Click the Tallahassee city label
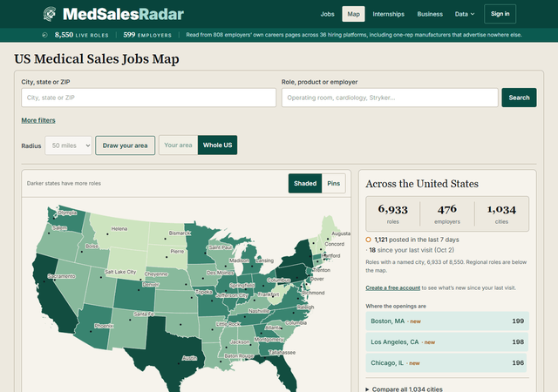 point(282,352)
